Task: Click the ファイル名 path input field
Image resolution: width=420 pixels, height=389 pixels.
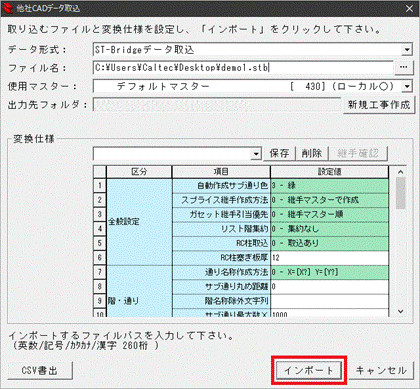Action: (243, 68)
